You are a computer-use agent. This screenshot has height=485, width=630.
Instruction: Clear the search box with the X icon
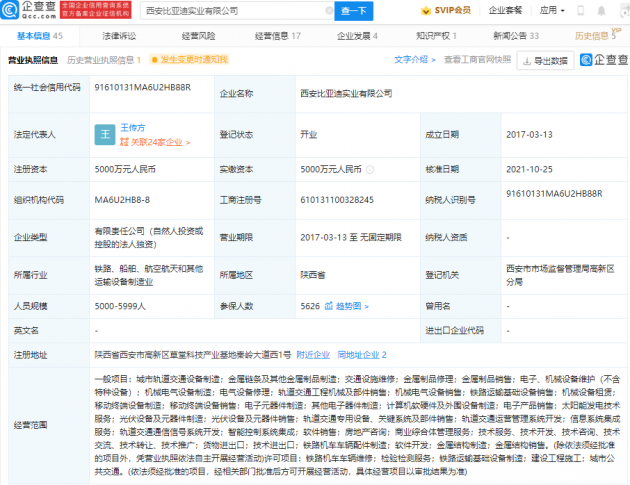click(329, 11)
